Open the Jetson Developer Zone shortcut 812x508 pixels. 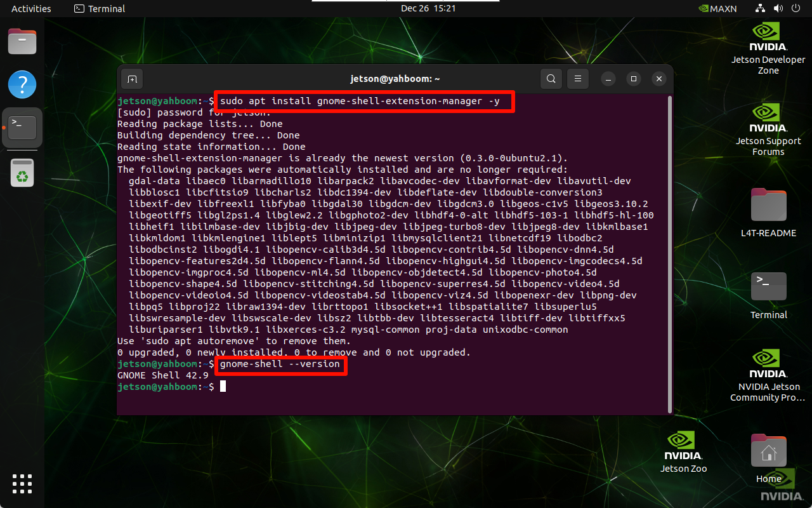[768, 38]
